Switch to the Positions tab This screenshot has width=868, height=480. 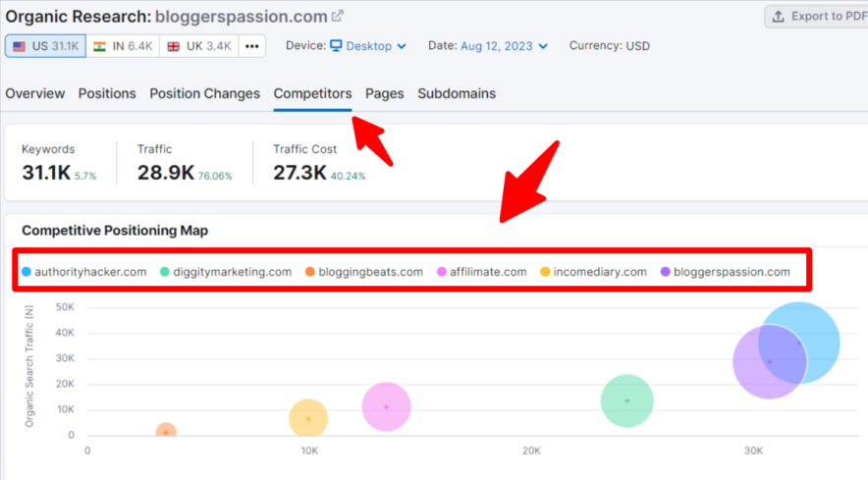107,93
